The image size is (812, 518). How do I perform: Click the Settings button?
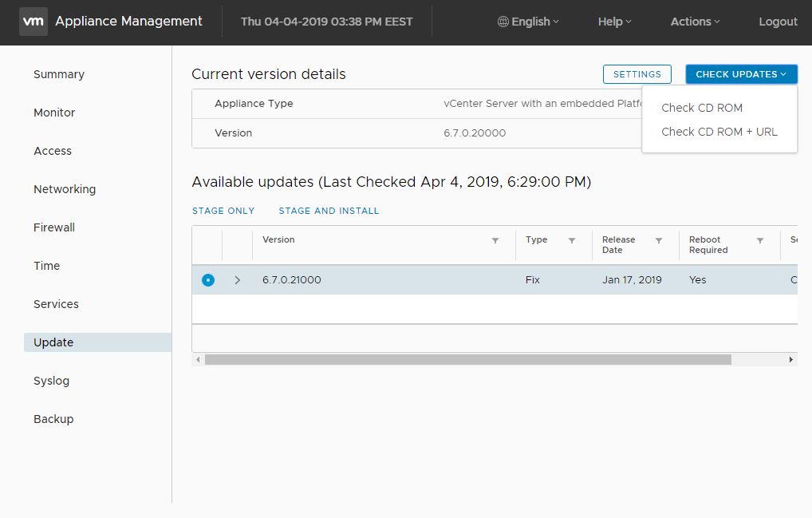637,74
